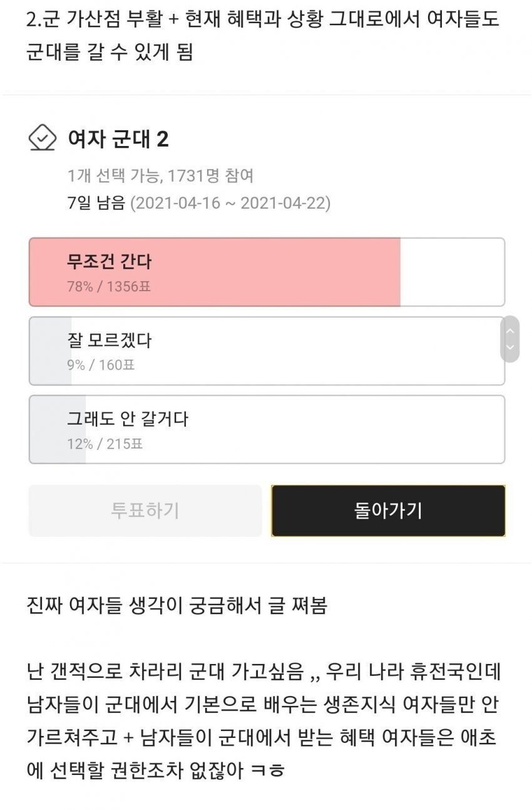Click the poll checkmark icon beside 여자 군대 2

click(x=43, y=138)
